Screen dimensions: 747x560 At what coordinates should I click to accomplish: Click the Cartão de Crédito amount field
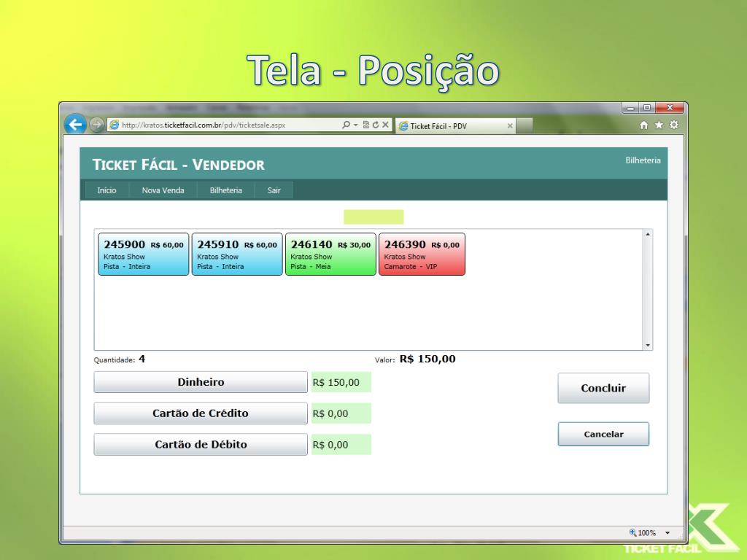(341, 413)
